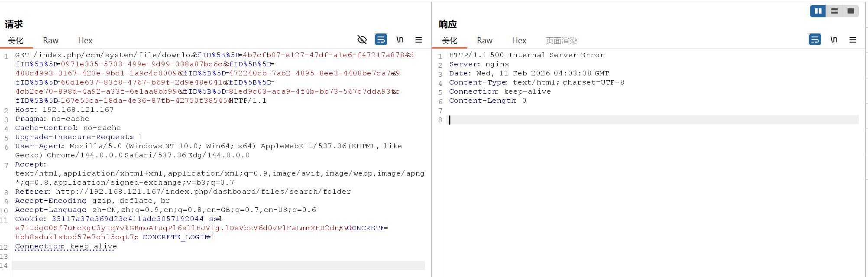Switch to combined single-pane layout

850,11
